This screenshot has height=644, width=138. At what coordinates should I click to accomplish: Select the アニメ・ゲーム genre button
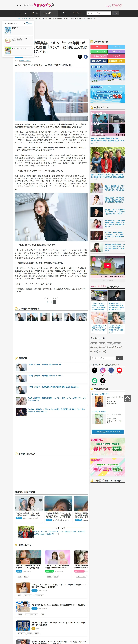(99, 52)
